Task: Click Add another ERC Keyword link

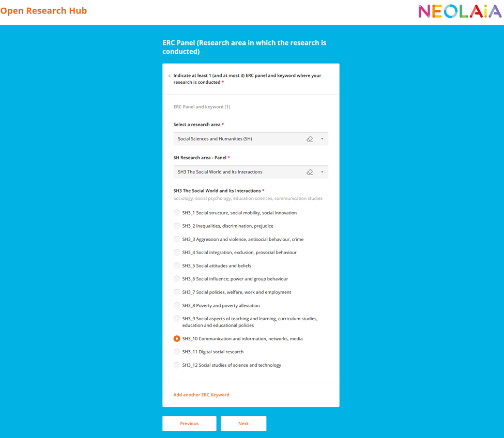Action: click(x=201, y=395)
